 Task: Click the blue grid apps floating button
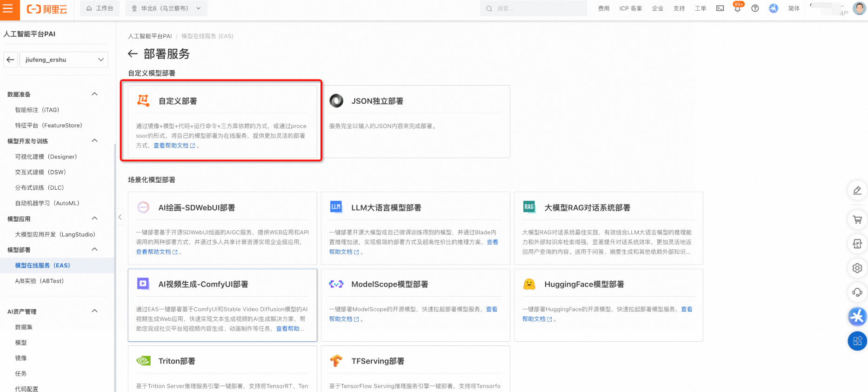pos(857,341)
